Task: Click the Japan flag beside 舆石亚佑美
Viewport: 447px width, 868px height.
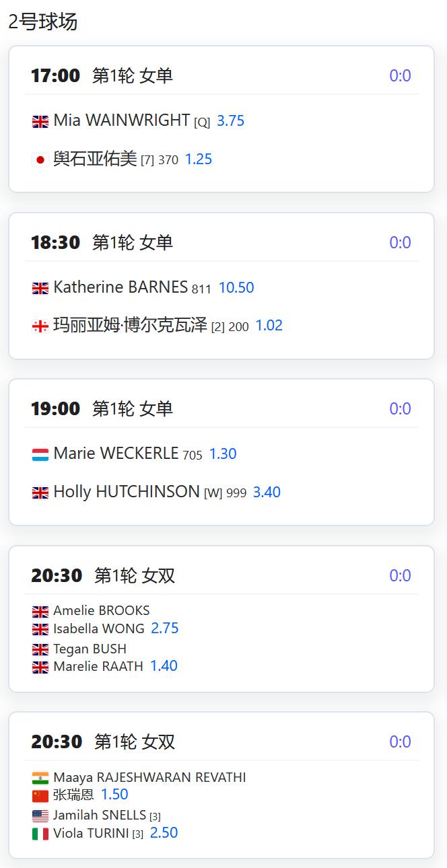Action: tap(40, 160)
